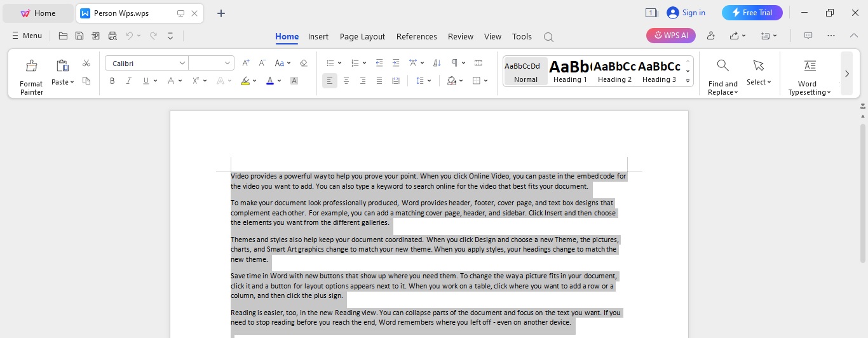Image resolution: width=868 pixels, height=338 pixels.
Task: Apply the Heading 2 style
Action: coord(614,71)
